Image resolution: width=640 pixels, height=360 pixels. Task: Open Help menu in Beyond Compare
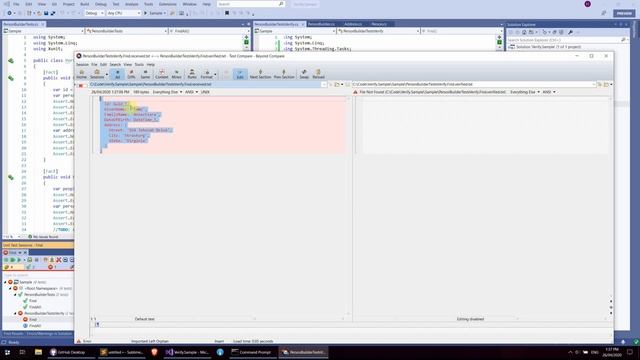click(x=151, y=64)
